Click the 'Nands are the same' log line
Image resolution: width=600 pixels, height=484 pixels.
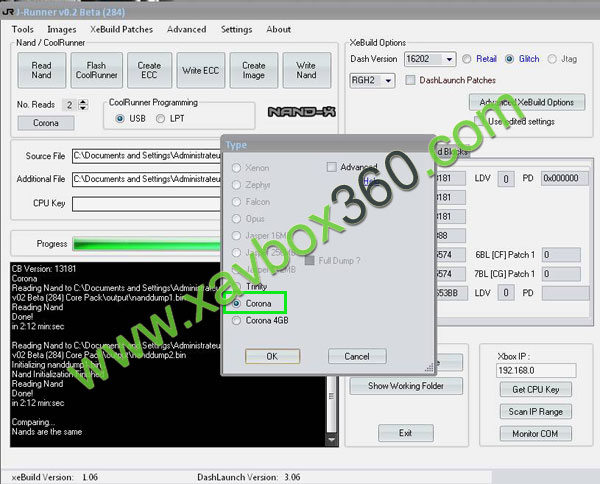click(47, 432)
